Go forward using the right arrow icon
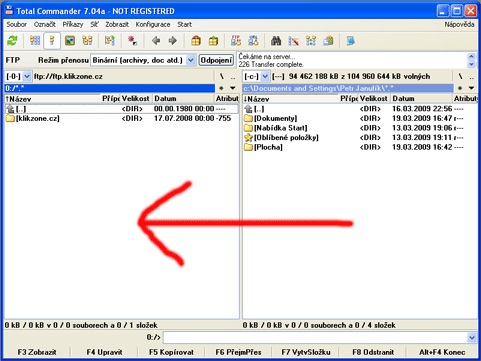Screen dimensions: 481x361 pyautogui.click(x=172, y=41)
